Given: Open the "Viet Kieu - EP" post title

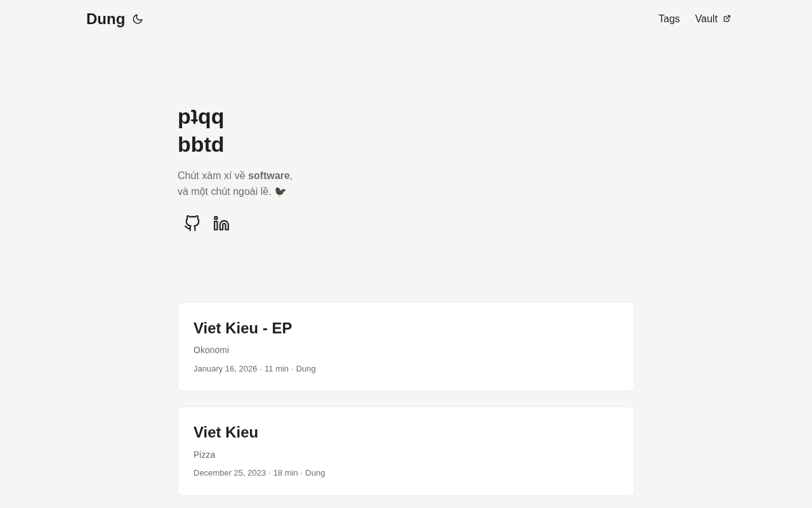Looking at the screenshot, I should (242, 328).
